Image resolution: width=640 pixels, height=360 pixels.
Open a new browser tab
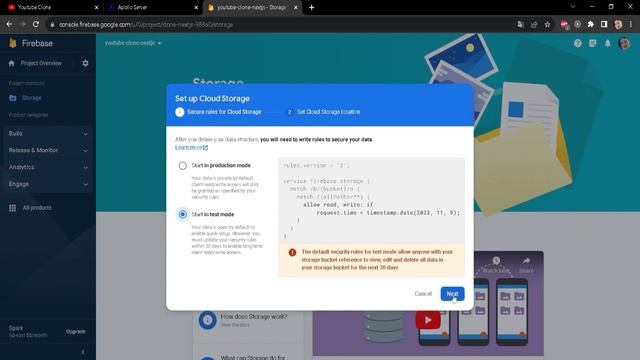[x=311, y=7]
